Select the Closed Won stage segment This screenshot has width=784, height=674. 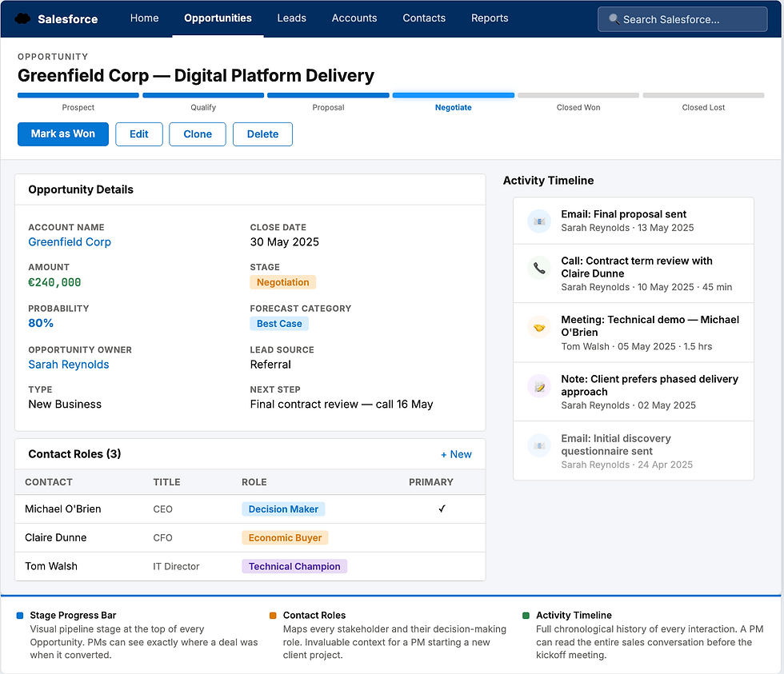[578, 96]
